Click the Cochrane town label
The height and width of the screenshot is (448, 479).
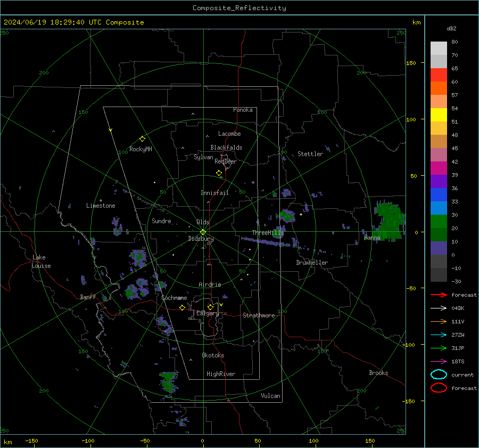(x=174, y=298)
